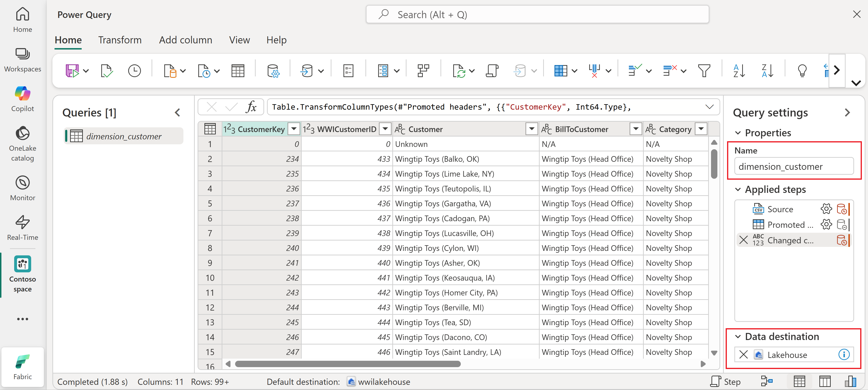
Task: Click the Search box at top
Action: [x=537, y=14]
